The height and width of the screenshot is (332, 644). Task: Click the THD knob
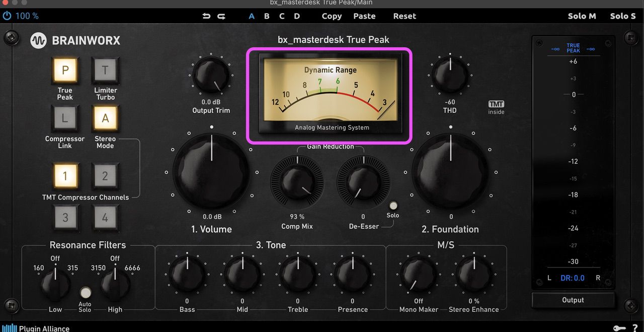coord(450,76)
